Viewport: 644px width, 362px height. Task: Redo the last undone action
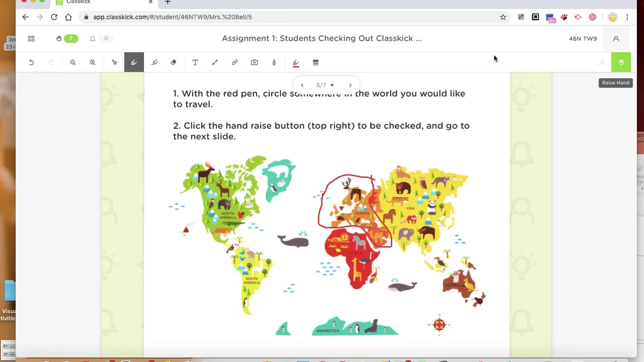pyautogui.click(x=51, y=62)
